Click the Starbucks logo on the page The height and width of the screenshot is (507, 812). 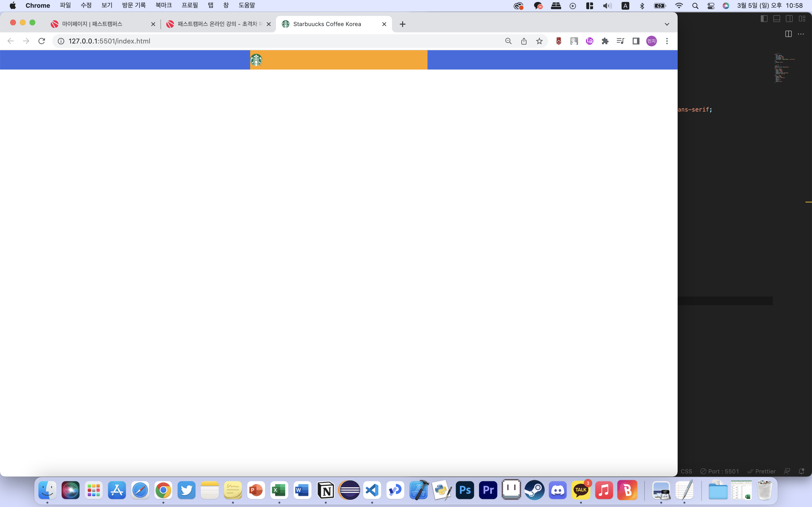[x=256, y=60]
